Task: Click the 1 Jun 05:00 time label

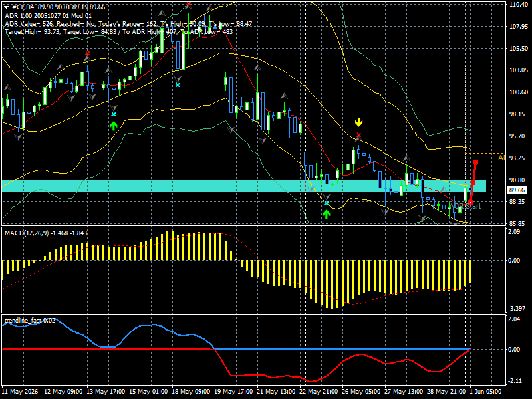Action: pos(486,391)
